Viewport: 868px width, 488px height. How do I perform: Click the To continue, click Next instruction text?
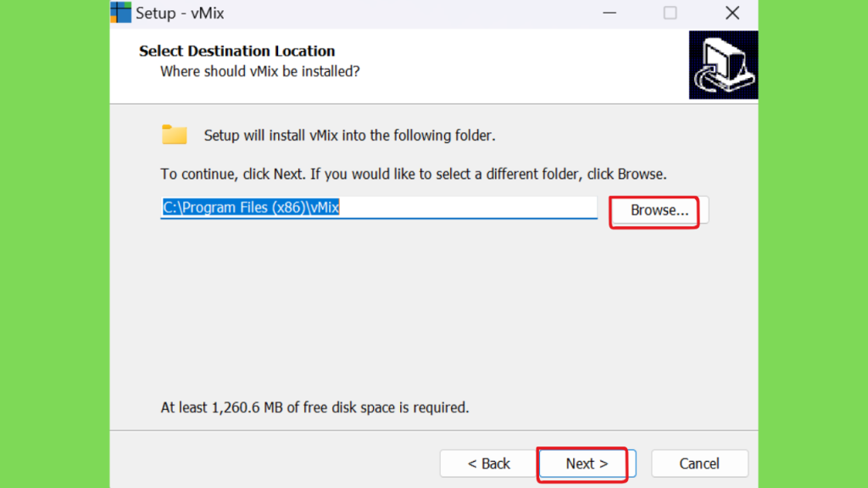click(414, 175)
